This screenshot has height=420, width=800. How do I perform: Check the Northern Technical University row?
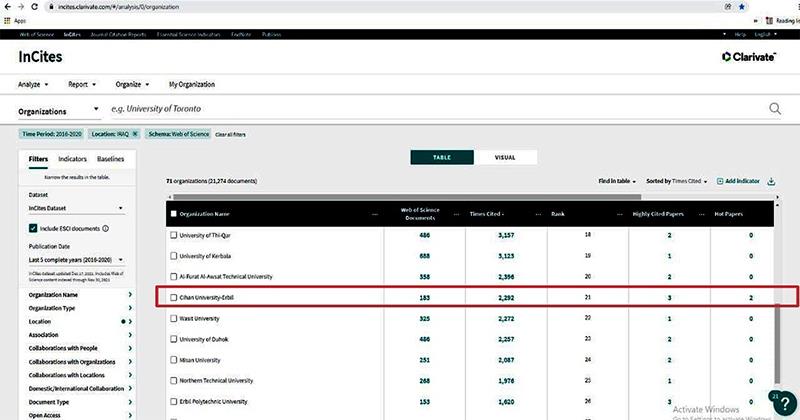click(173, 381)
